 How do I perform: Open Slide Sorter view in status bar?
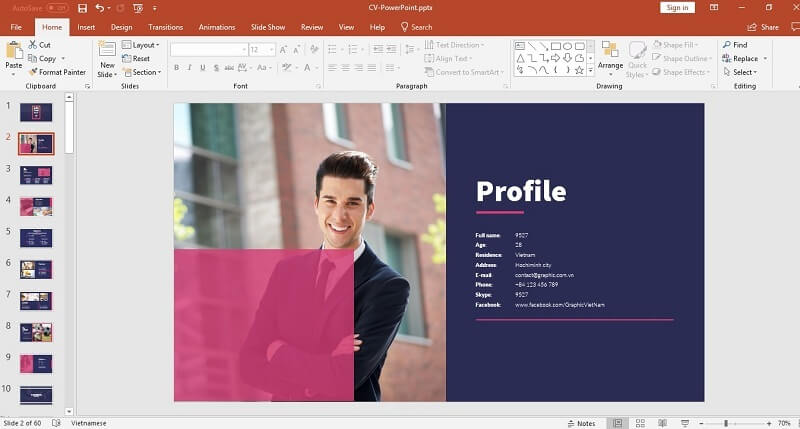pos(640,423)
